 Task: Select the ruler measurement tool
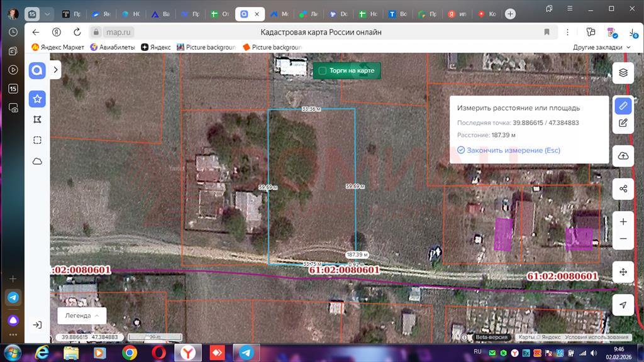click(x=623, y=106)
